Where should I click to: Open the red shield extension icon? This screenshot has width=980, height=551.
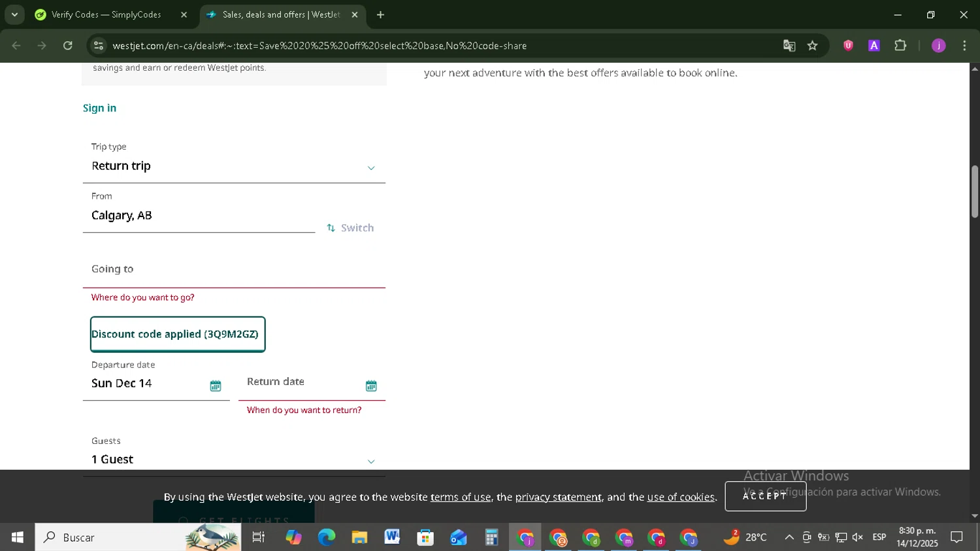(x=848, y=46)
